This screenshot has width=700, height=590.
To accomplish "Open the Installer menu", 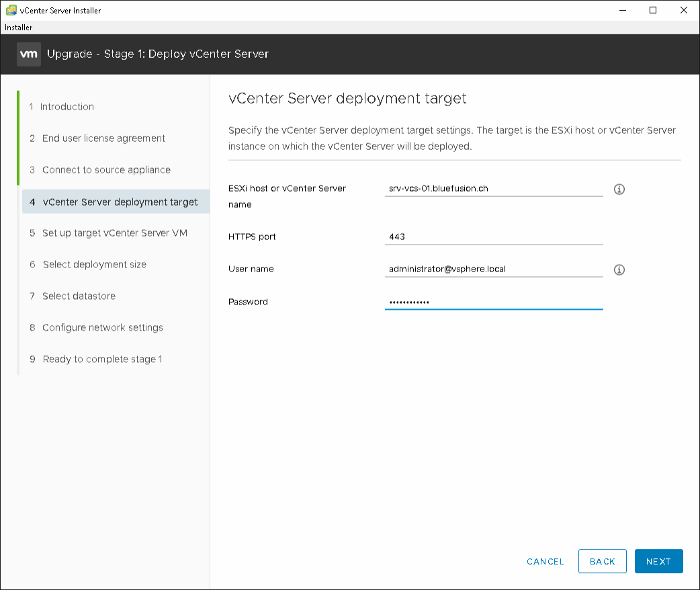I will [19, 28].
